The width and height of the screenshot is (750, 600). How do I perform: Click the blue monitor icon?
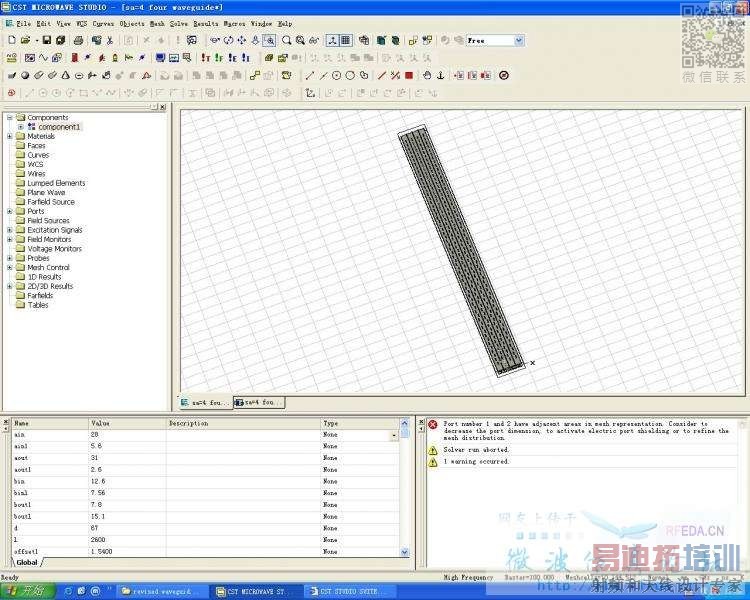[160, 58]
